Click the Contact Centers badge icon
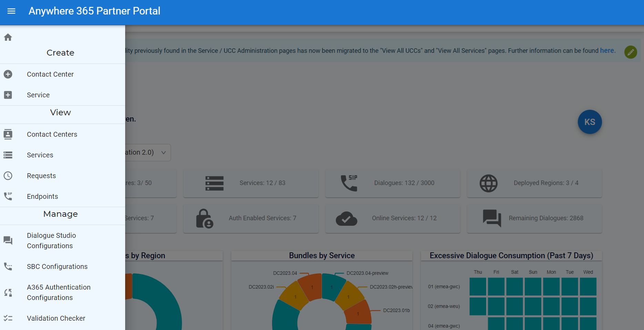Image resolution: width=644 pixels, height=330 pixels. coord(8,134)
